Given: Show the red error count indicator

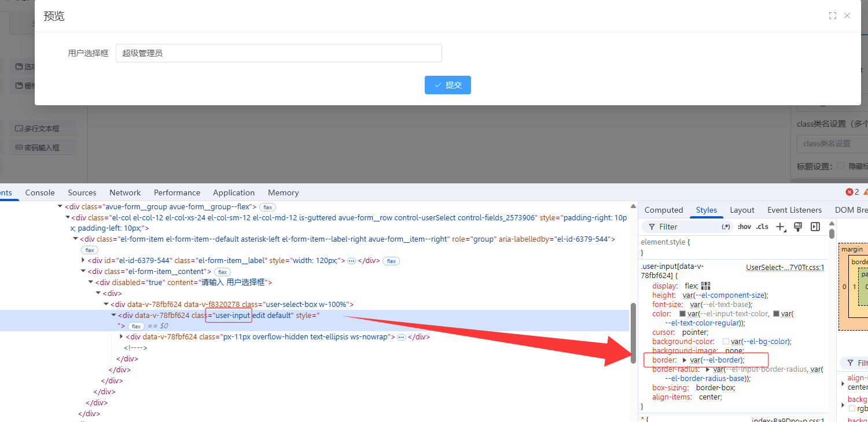Looking at the screenshot, I should click(x=852, y=192).
